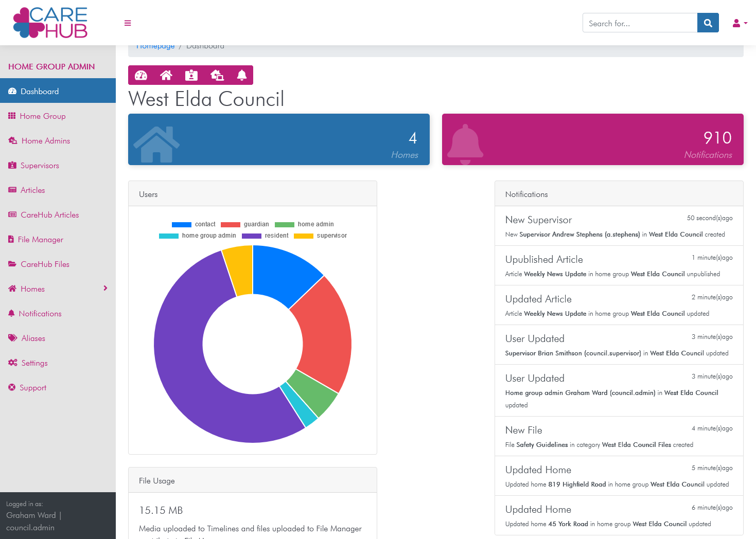This screenshot has width=756, height=539.
Task: Click in the Search for... field
Action: tap(640, 23)
